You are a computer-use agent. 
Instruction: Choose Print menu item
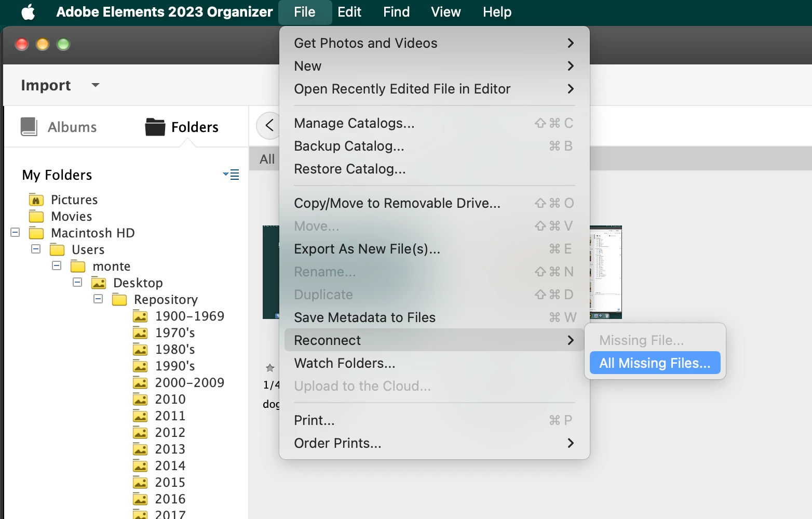pyautogui.click(x=434, y=420)
